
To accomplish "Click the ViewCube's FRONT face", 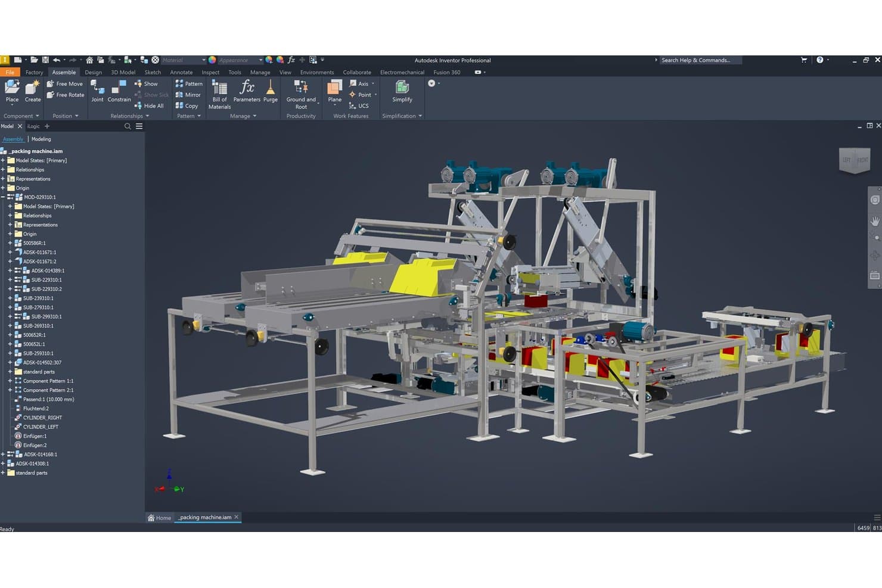I will (862, 160).
